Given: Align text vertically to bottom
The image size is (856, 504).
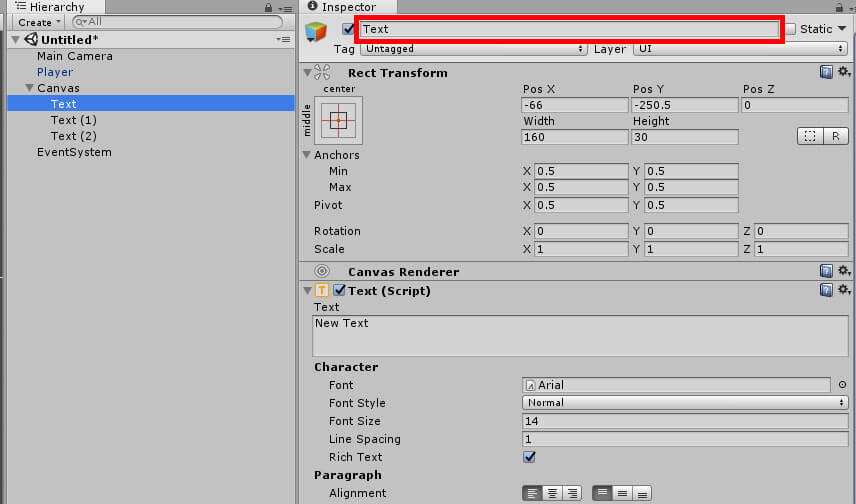Looking at the screenshot, I should coord(642,493).
